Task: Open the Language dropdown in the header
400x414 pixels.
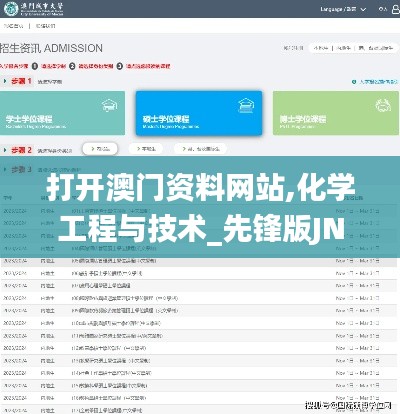Action: (x=343, y=9)
